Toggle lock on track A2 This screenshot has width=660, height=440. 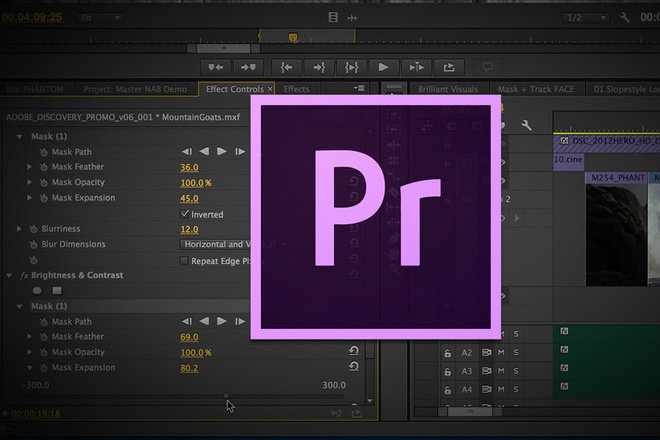(x=447, y=353)
